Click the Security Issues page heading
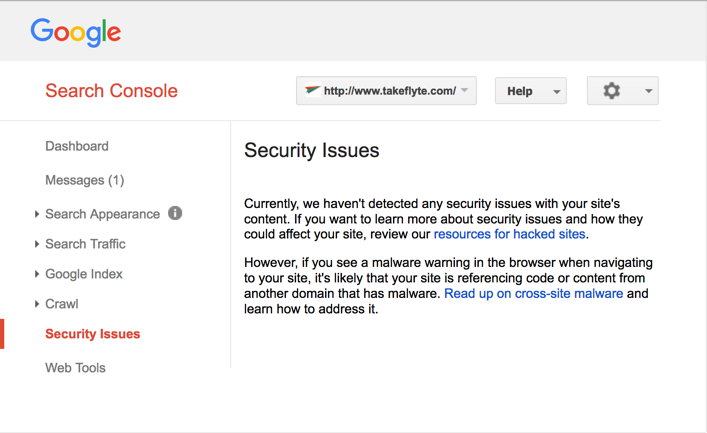The height and width of the screenshot is (433, 707). click(312, 150)
